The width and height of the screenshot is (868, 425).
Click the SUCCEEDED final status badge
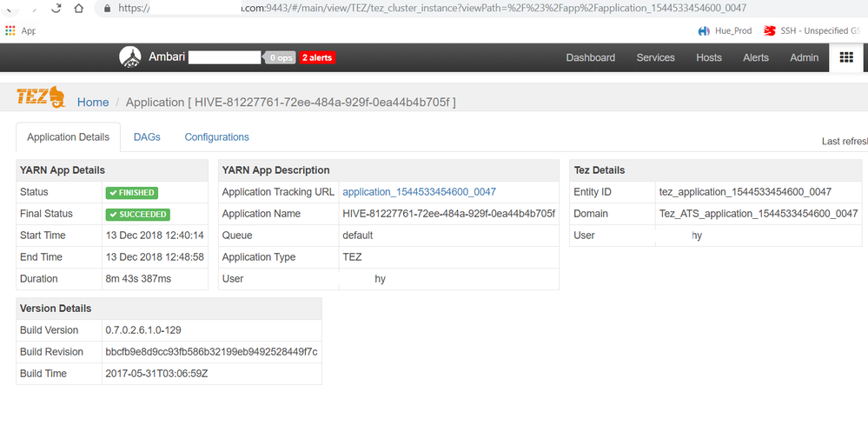tap(138, 214)
